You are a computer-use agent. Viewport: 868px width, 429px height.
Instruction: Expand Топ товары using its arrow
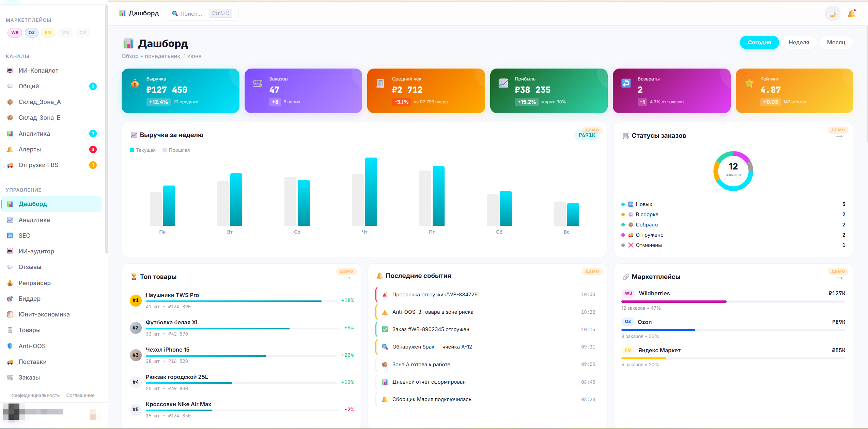tap(347, 278)
